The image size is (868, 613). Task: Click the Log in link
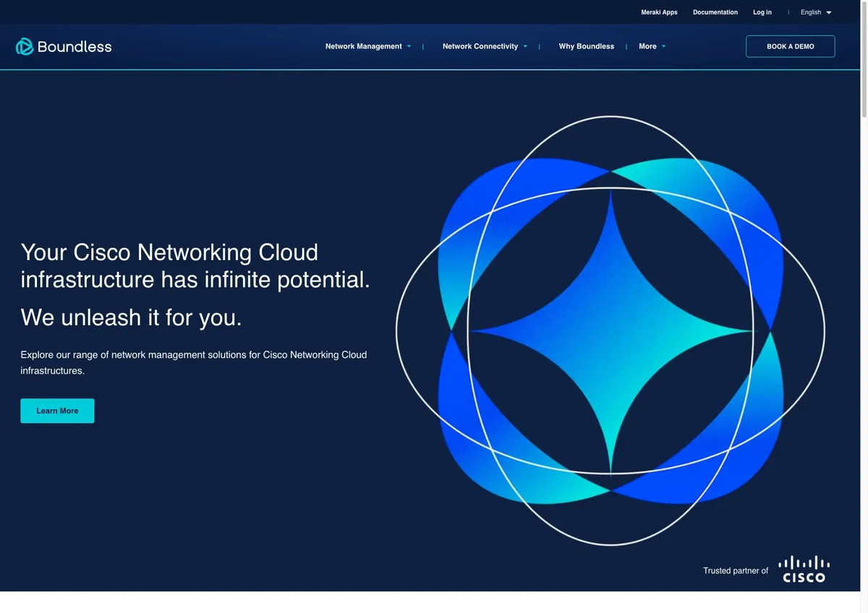[762, 12]
